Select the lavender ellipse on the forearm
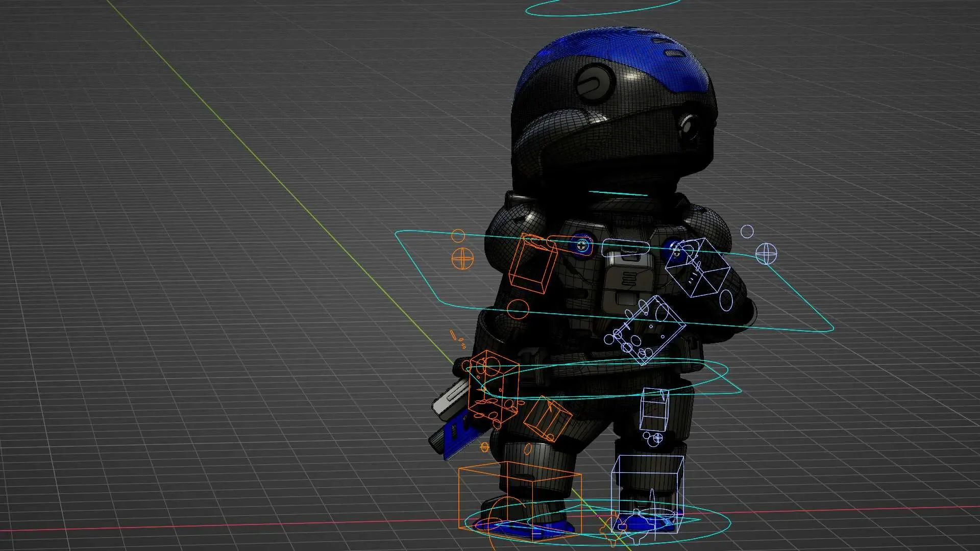Image resolution: width=980 pixels, height=551 pixels. (x=726, y=300)
